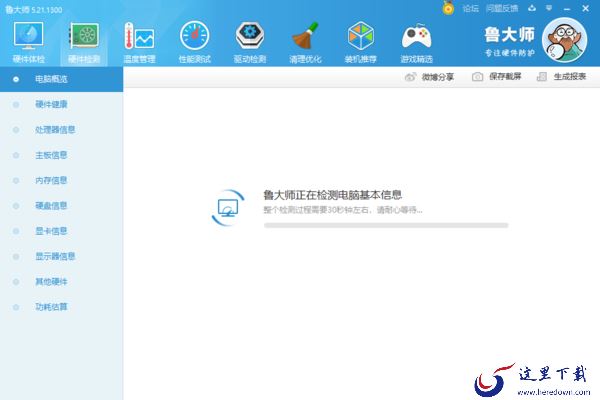This screenshot has height=400, width=600.
Task: Click the text 鲁大师正在检测电脑基本信息
Action: pos(333,195)
